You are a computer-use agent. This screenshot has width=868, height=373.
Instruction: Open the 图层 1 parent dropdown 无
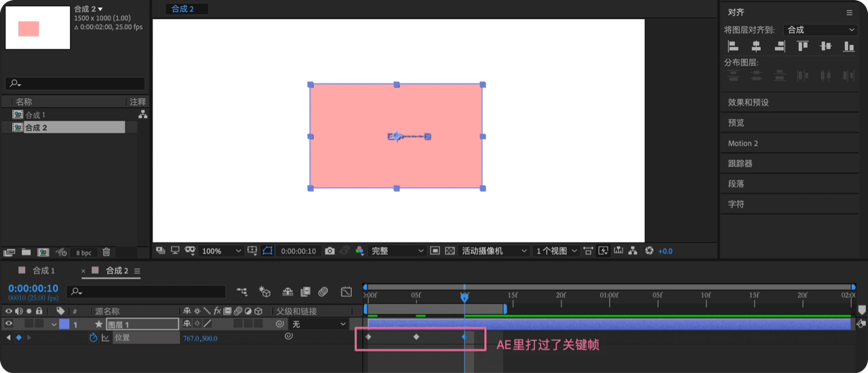[319, 324]
